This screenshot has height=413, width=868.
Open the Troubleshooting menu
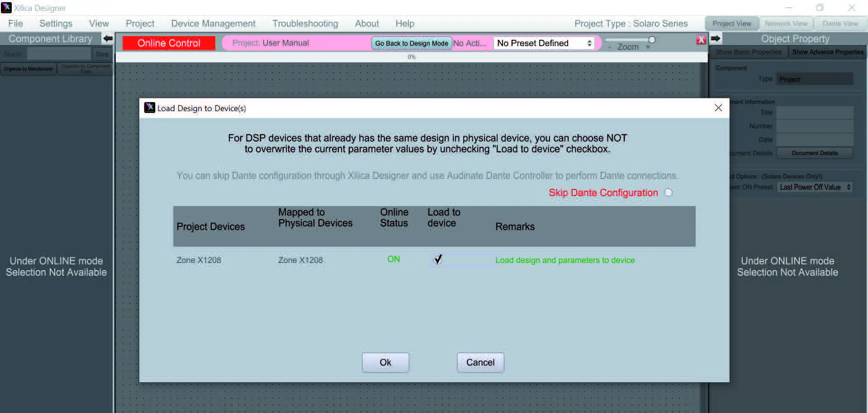[305, 23]
